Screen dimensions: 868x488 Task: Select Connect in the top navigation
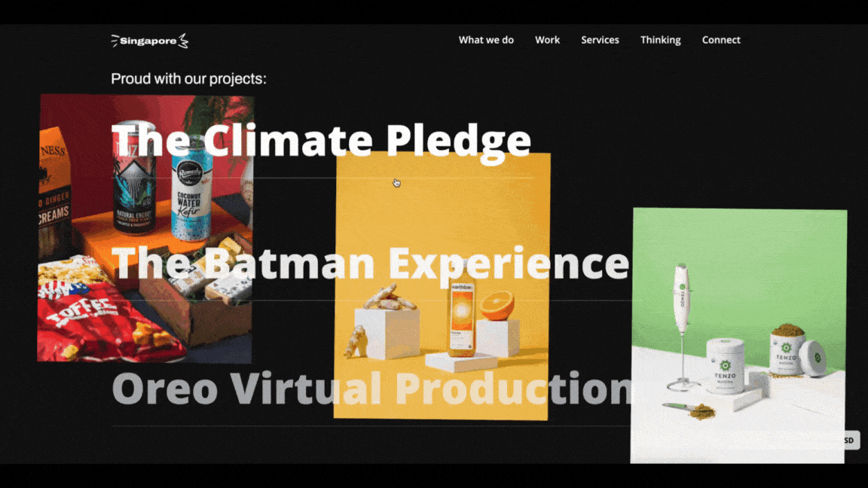pyautogui.click(x=721, y=40)
